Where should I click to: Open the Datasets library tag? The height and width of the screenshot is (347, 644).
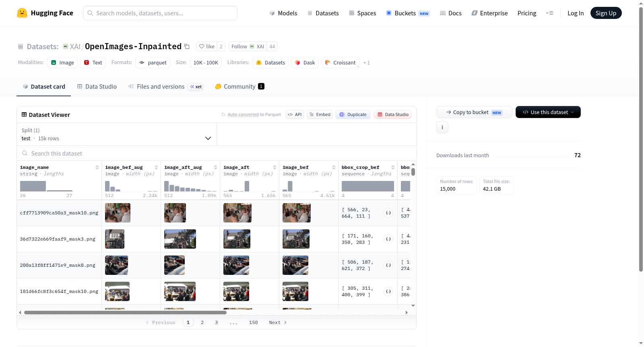tap(270, 62)
